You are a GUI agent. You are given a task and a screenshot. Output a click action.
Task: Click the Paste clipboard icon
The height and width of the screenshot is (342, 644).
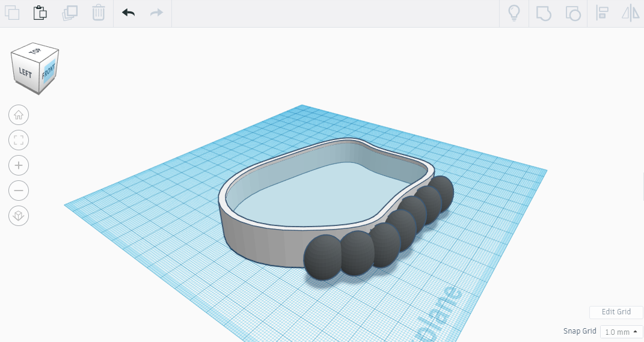pos(40,13)
